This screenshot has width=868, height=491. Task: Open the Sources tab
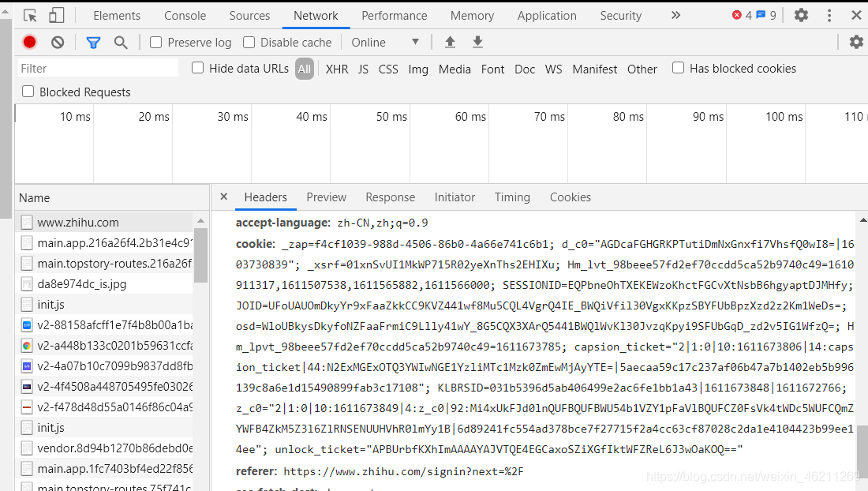[249, 16]
